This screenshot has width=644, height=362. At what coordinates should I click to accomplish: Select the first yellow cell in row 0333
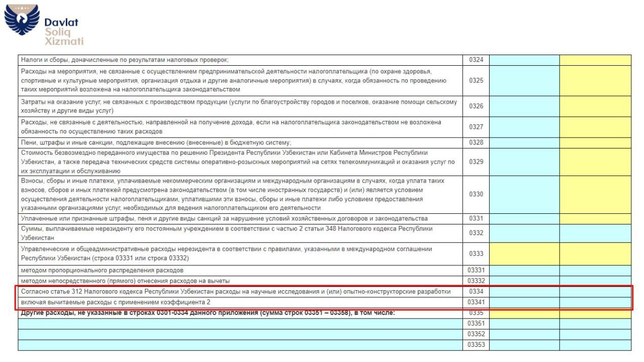[x=524, y=254]
